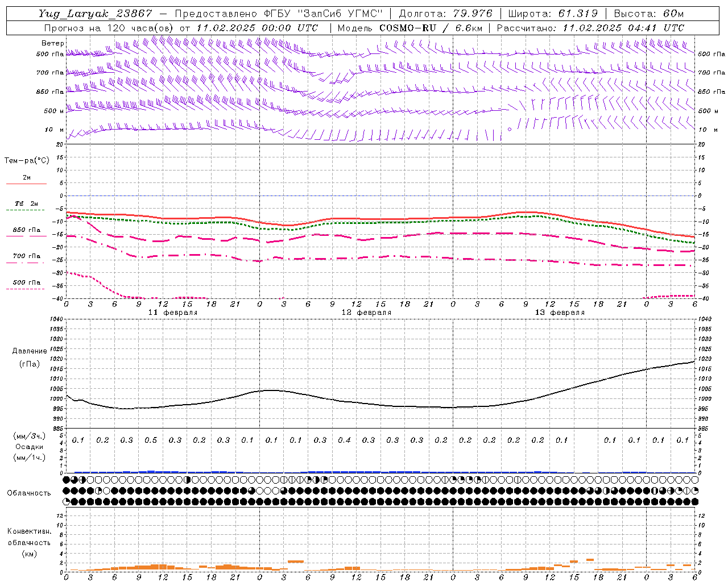Click the 500 гПа temperature legend entry
Screen dimensions: 728x582
coord(27,282)
